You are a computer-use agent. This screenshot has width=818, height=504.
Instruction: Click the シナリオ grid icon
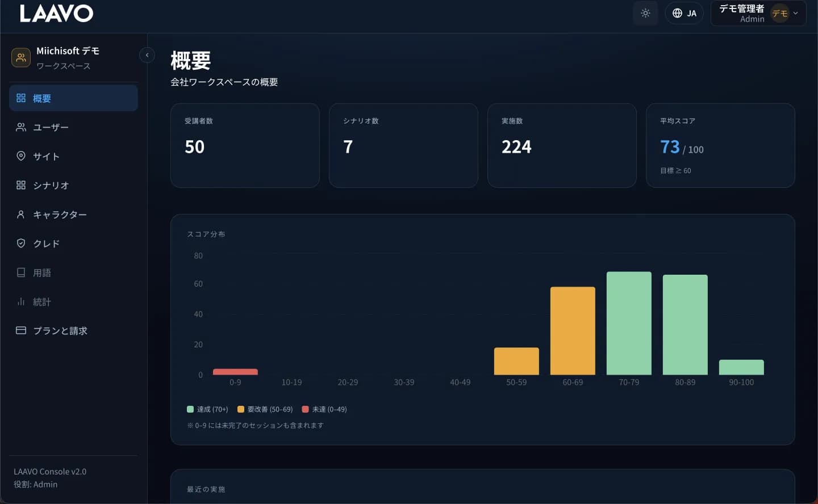[x=21, y=185]
